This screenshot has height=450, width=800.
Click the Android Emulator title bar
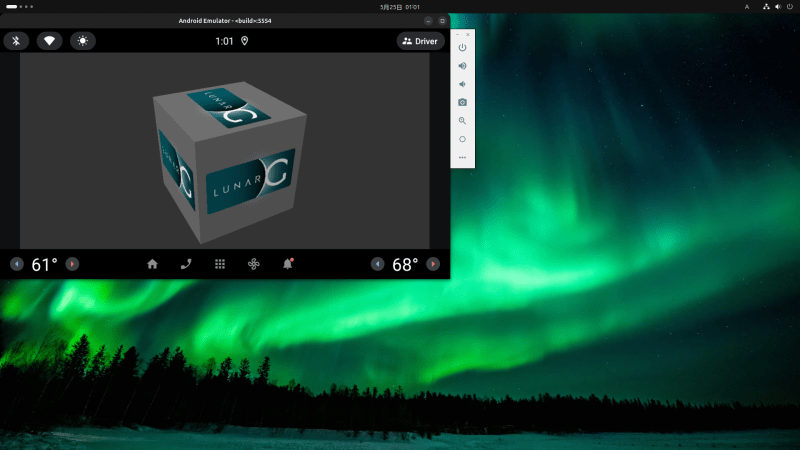(225, 21)
